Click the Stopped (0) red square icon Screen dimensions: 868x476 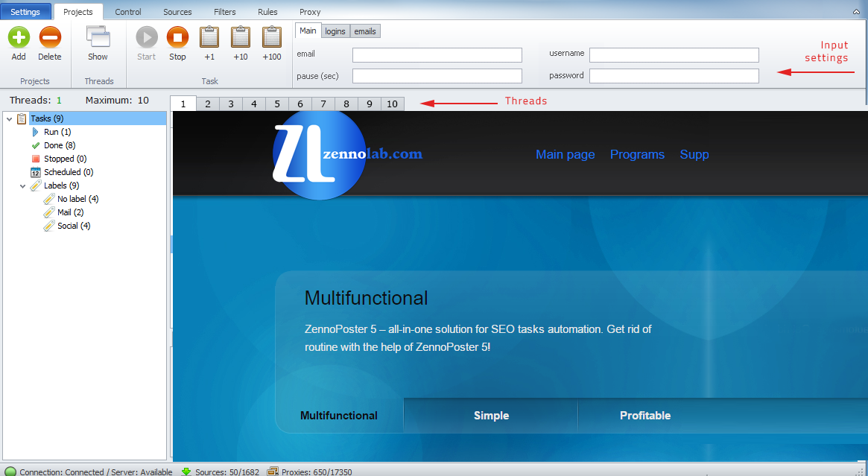tap(36, 159)
